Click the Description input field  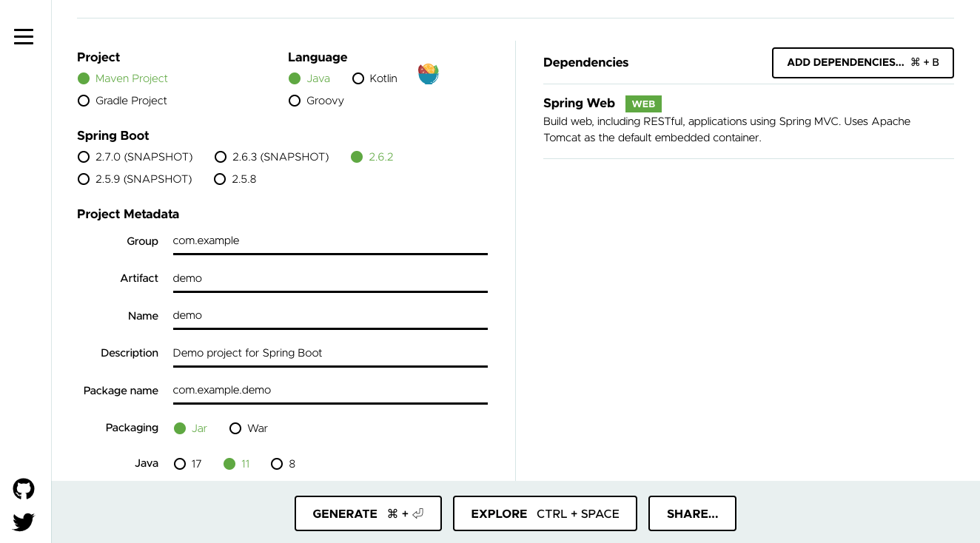330,353
